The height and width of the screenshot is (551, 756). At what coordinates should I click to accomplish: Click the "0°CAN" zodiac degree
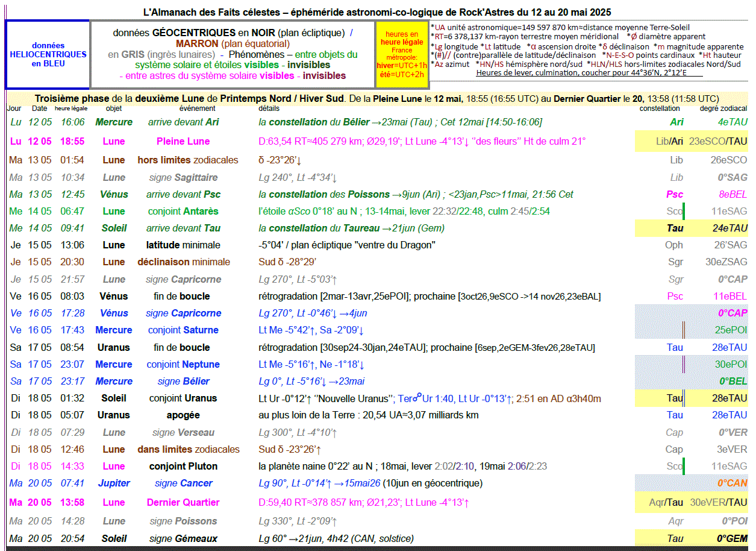[732, 483]
